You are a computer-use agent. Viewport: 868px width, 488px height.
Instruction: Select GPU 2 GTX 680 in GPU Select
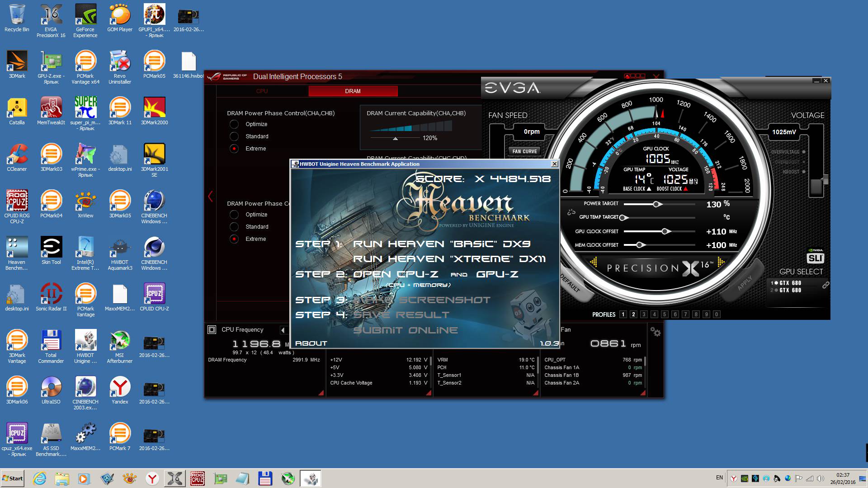pyautogui.click(x=786, y=290)
